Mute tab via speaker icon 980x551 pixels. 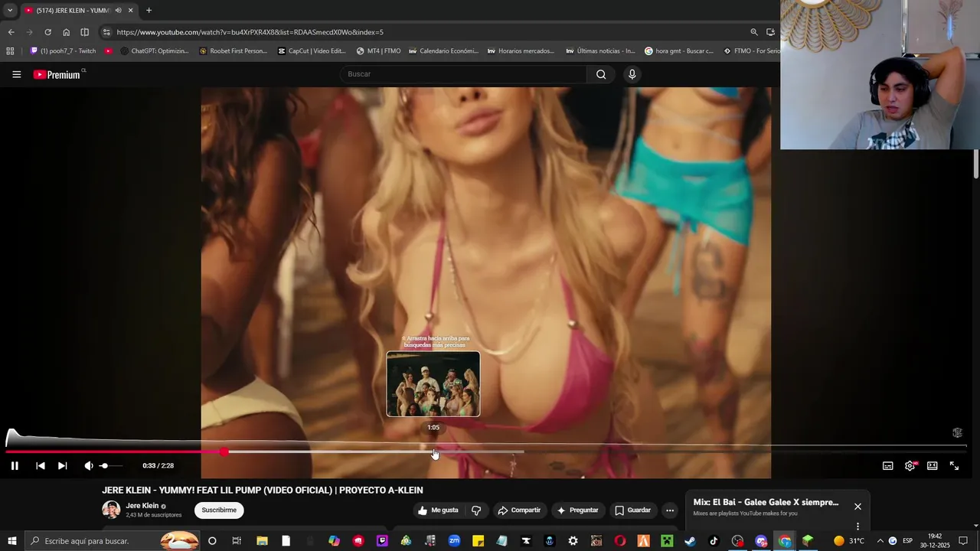coord(118,11)
